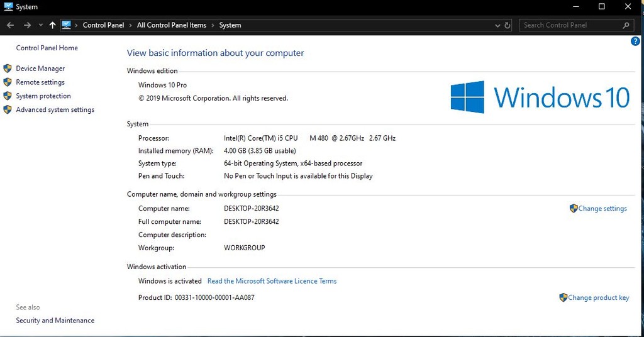Click the refresh icon beside address bar
The width and height of the screenshot is (644, 337).
(508, 25)
